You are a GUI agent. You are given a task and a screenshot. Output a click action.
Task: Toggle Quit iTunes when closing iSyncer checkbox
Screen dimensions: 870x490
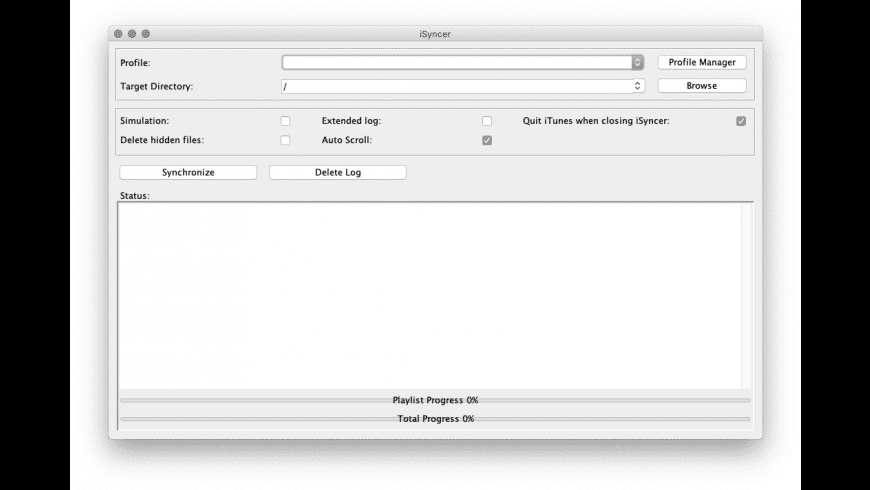click(741, 121)
